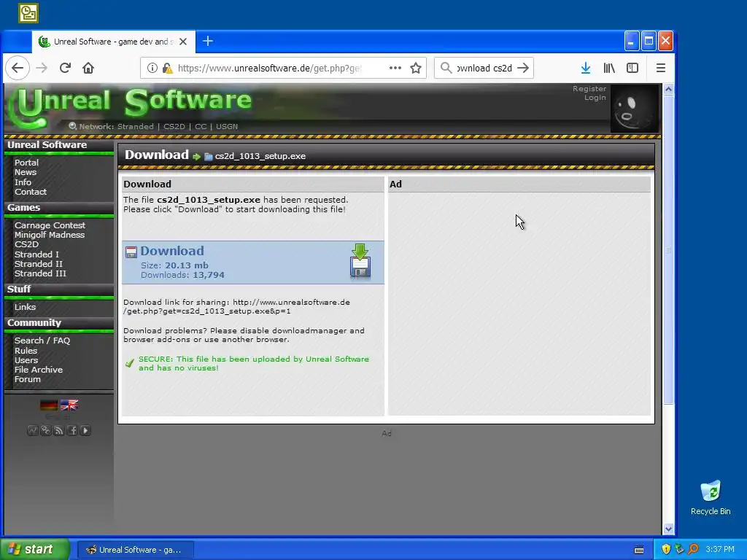Open page actions three-dot menu
This screenshot has width=747, height=560.
click(x=395, y=68)
